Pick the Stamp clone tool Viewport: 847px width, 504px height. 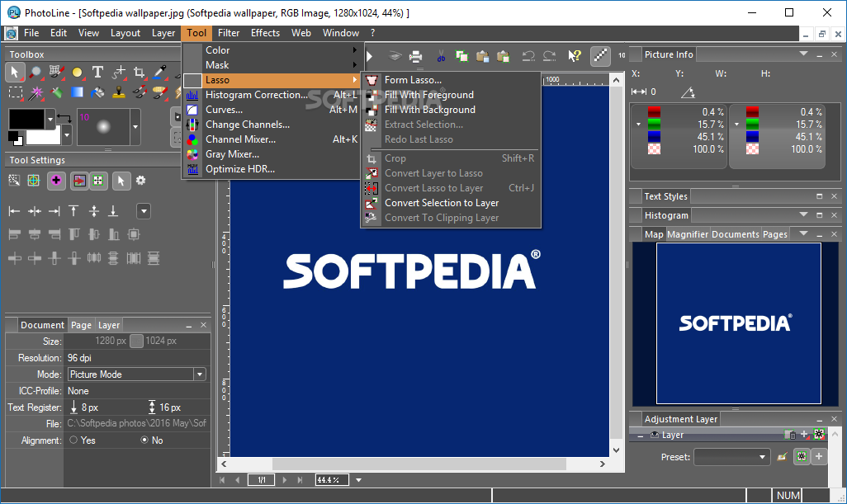pos(118,93)
